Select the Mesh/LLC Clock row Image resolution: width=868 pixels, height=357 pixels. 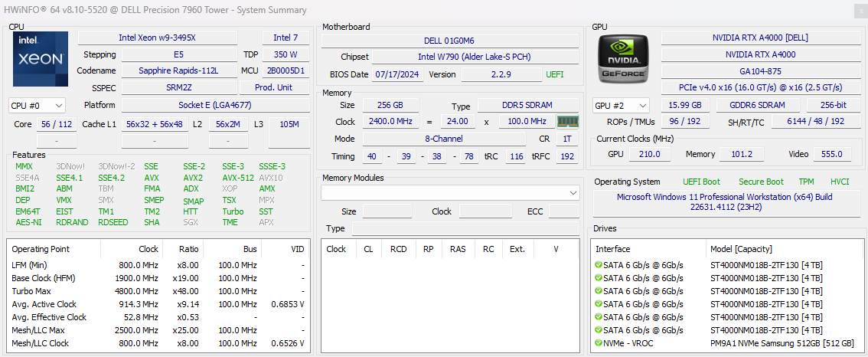[x=158, y=343]
